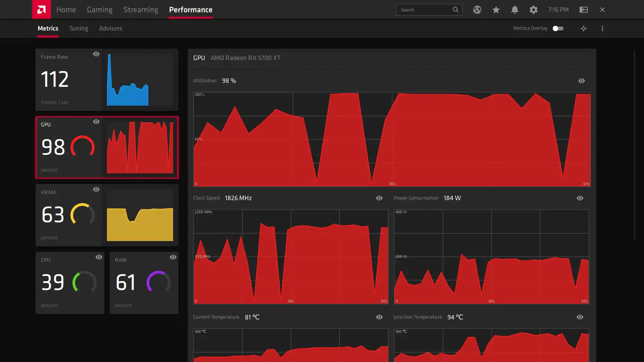644x362 pixels.
Task: Open the Advisors tab
Action: (x=110, y=28)
